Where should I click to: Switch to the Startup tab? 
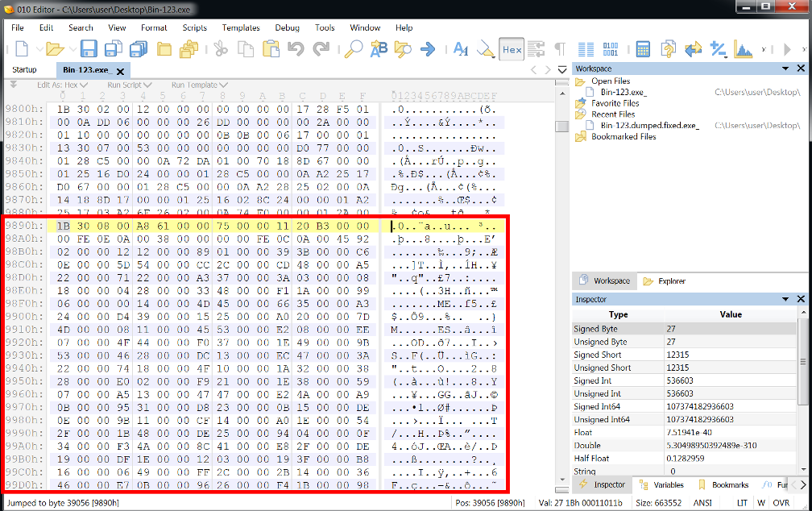point(24,70)
